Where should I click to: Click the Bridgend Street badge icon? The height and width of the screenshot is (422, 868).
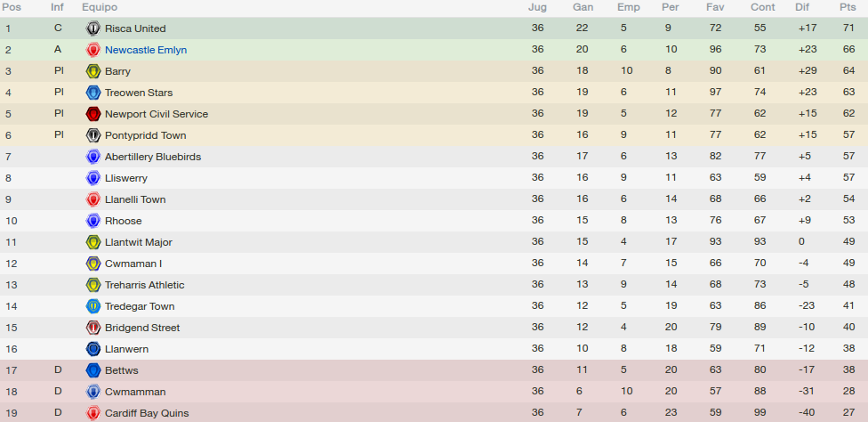[x=93, y=328]
